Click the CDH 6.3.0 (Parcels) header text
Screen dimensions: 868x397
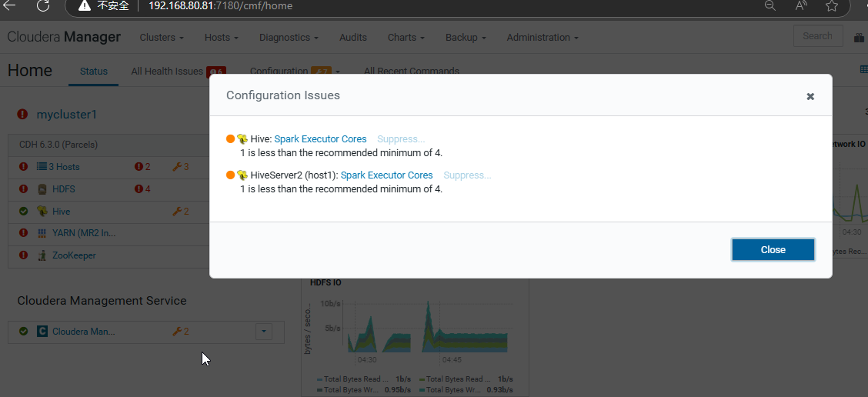[x=58, y=145]
